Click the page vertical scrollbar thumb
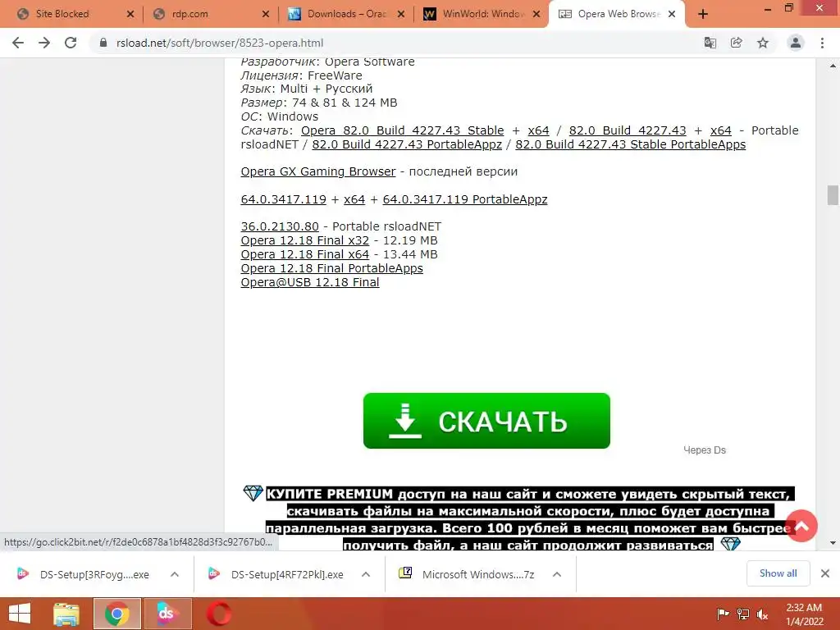Viewport: 840px width, 630px height. click(833, 195)
